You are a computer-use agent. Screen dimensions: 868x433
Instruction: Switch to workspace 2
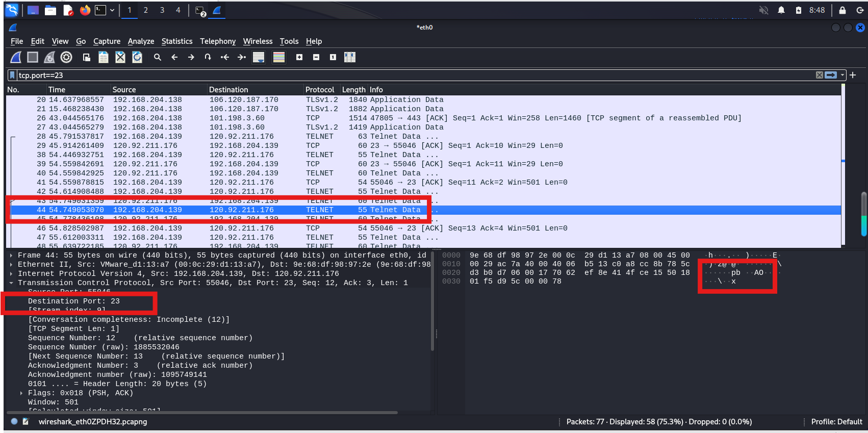click(x=146, y=10)
